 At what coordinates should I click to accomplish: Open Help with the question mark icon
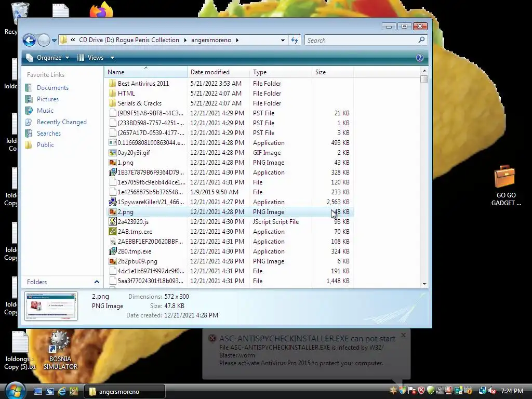(420, 58)
